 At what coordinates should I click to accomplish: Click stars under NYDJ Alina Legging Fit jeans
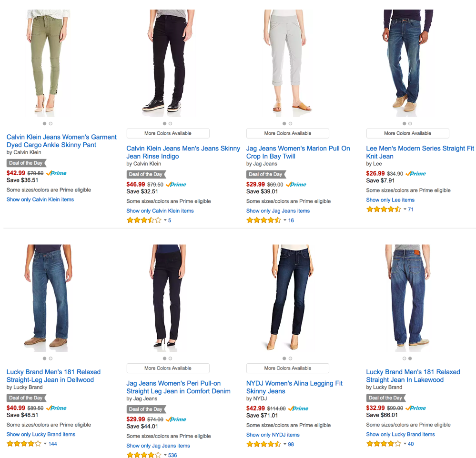pyautogui.click(x=263, y=444)
